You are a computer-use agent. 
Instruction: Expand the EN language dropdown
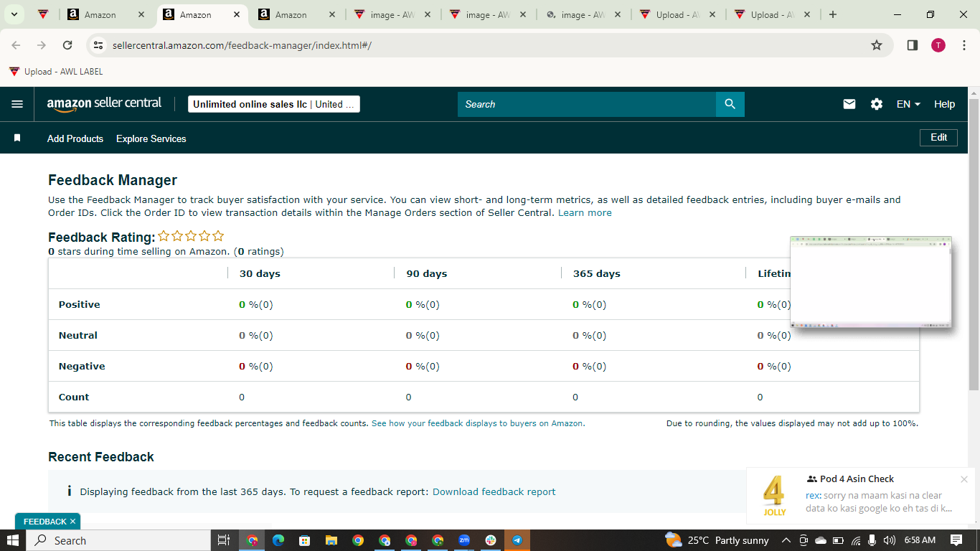(x=908, y=104)
